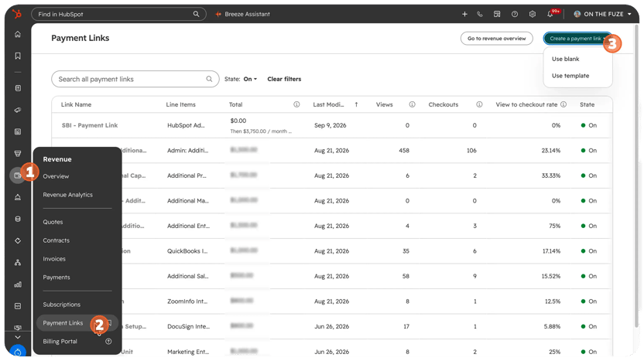The image size is (644, 361).
Task: Click the 5.88% checkout rate cell
Action: click(552, 326)
